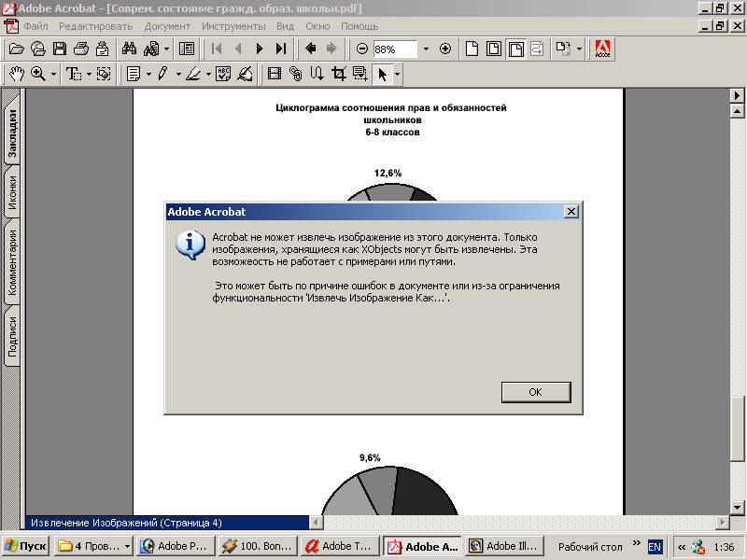Switch to the Комментарии side tab
Screen dimensions: 747x560
pyautogui.click(x=12, y=262)
